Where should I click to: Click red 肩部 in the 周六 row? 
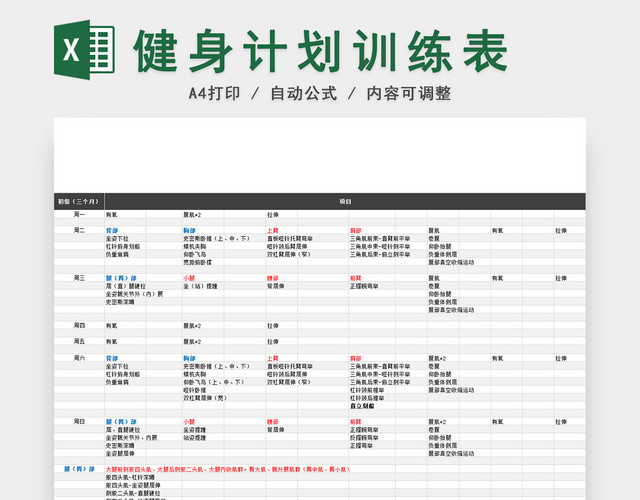tap(356, 358)
